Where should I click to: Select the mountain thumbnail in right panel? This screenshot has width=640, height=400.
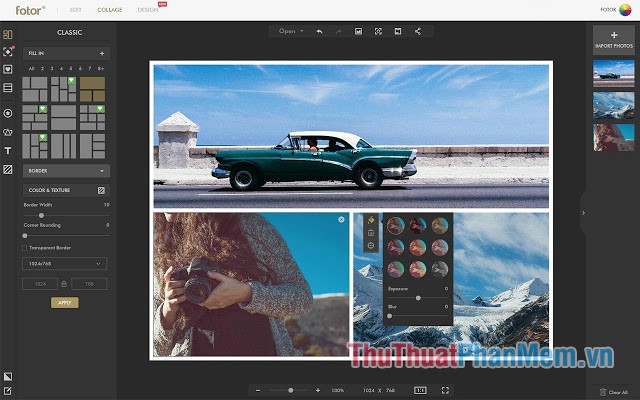tap(613, 105)
